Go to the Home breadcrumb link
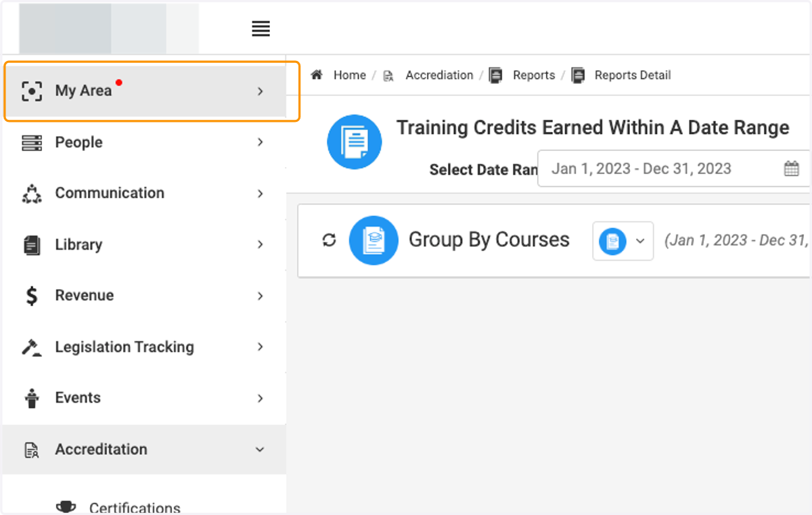The image size is (812, 515). [x=349, y=75]
